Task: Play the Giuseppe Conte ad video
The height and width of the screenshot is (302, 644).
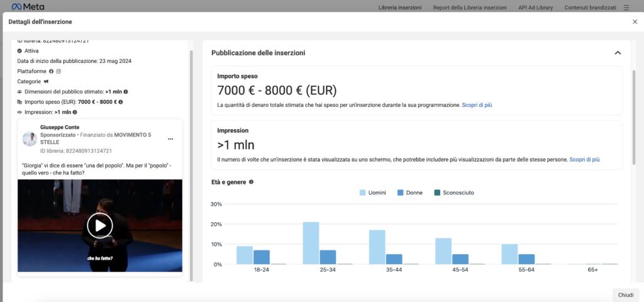Action: point(100,225)
